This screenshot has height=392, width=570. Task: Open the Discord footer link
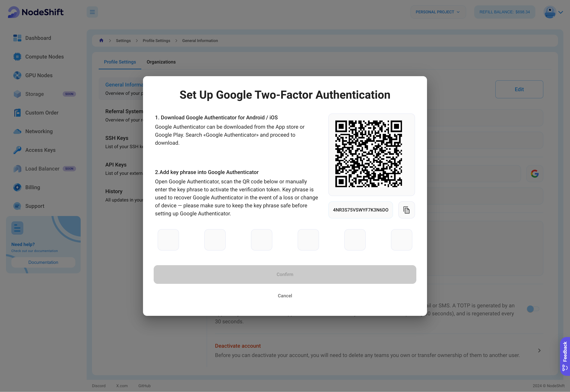point(99,386)
